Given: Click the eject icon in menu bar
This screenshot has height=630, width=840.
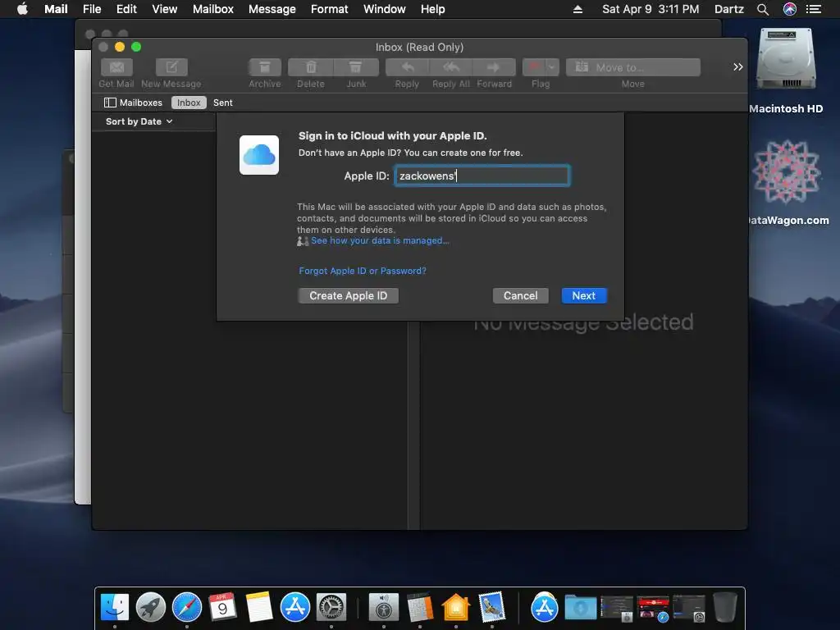Looking at the screenshot, I should 578,9.
